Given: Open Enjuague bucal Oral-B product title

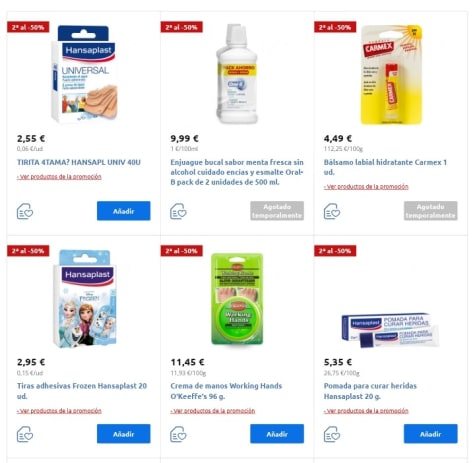Looking at the screenshot, I should (237, 172).
